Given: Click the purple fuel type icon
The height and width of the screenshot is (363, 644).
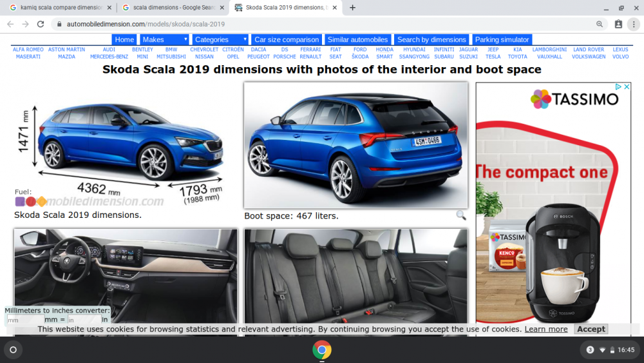Looking at the screenshot, I should click(20, 201).
